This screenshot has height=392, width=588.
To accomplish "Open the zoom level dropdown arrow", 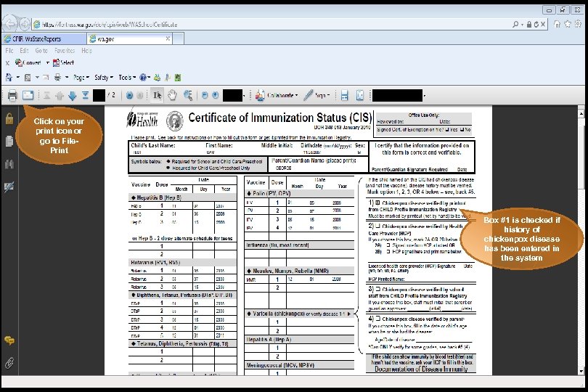I will coord(244,96).
